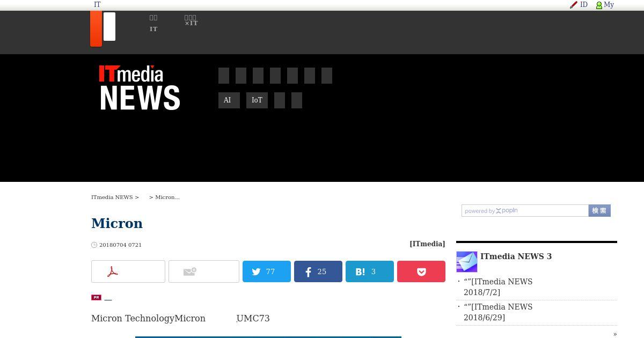Open the ITmedia NEWS 2018/7/2 item
The width and height of the screenshot is (644, 338).
[x=498, y=287]
